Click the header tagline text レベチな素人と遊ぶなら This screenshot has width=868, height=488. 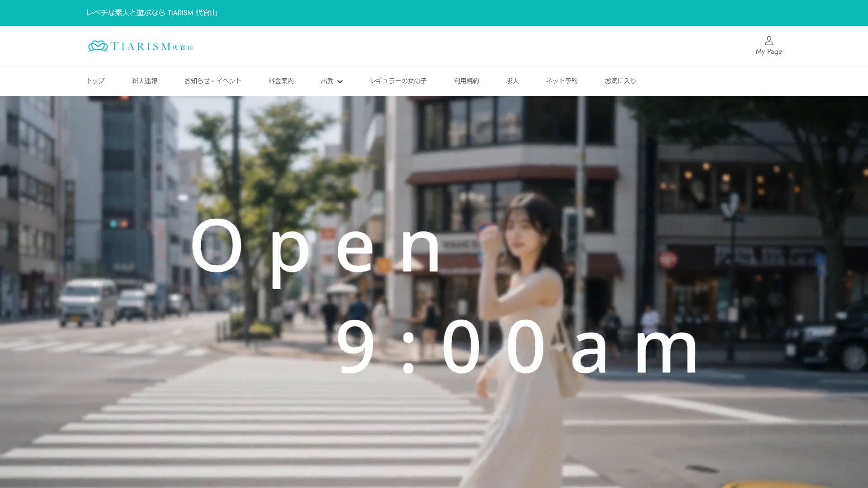[x=126, y=13]
